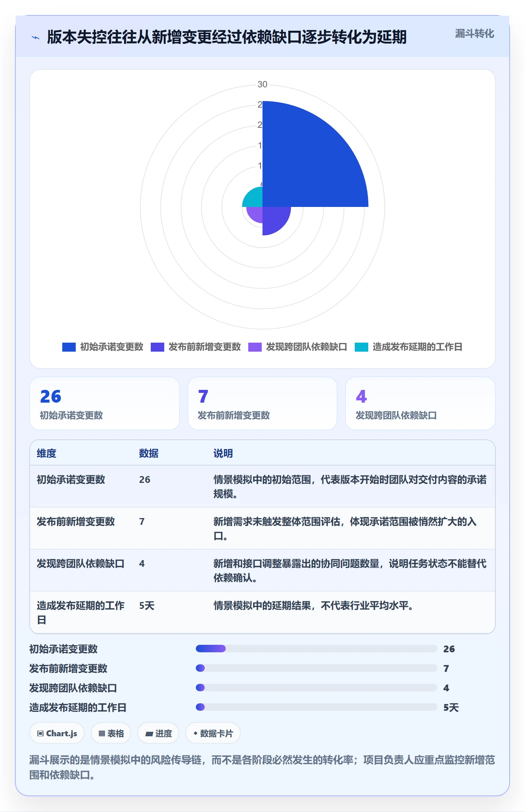Select the stat card showing 26

click(105, 403)
